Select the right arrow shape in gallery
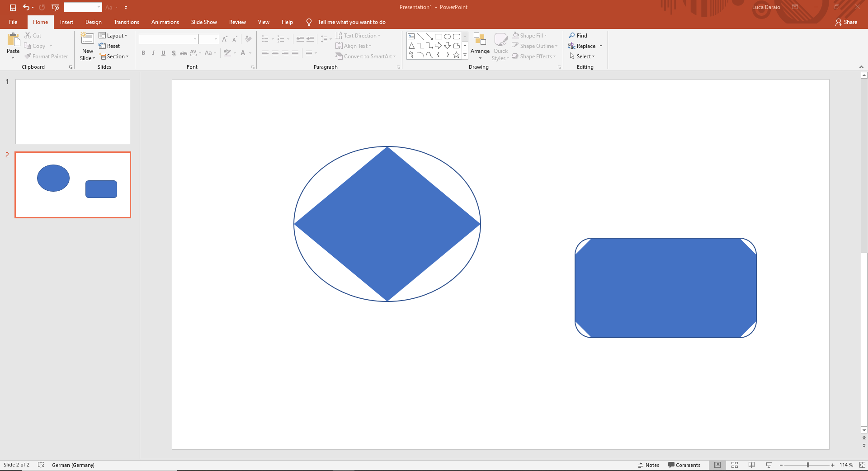The height and width of the screenshot is (471, 868). pyautogui.click(x=438, y=46)
